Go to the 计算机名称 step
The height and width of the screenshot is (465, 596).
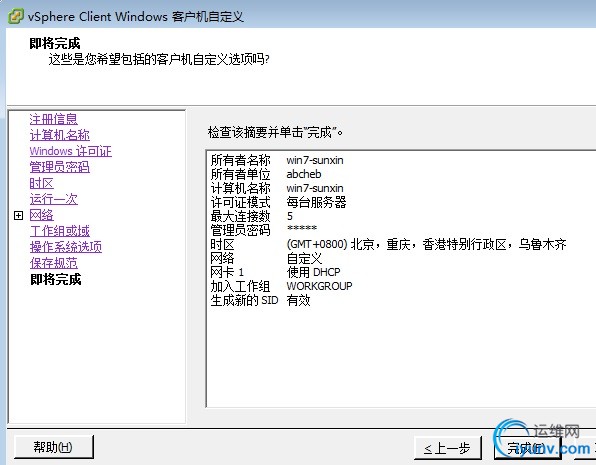60,135
